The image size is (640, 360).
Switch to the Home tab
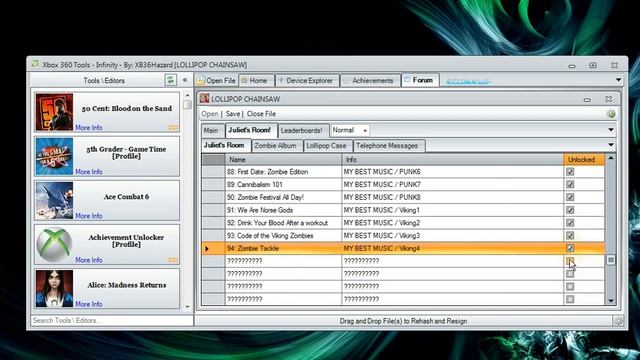(x=256, y=80)
